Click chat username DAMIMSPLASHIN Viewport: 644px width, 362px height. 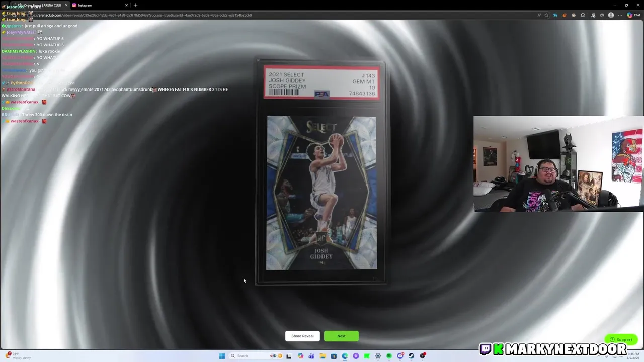coord(19,51)
